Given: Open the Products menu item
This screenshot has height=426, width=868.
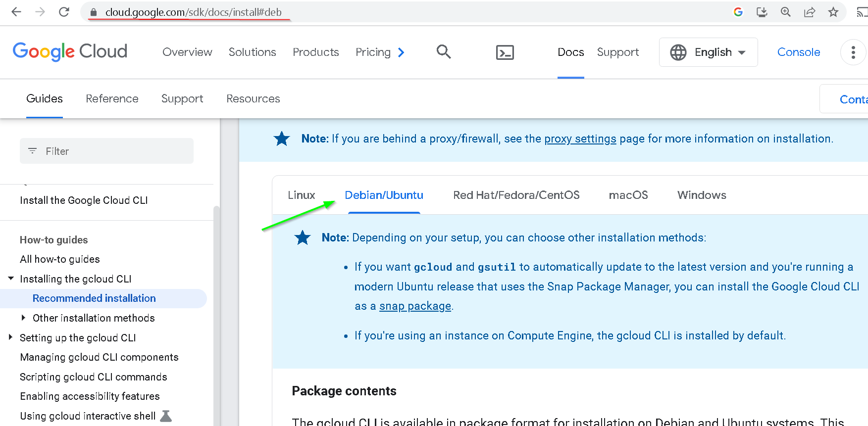Looking at the screenshot, I should click(316, 52).
